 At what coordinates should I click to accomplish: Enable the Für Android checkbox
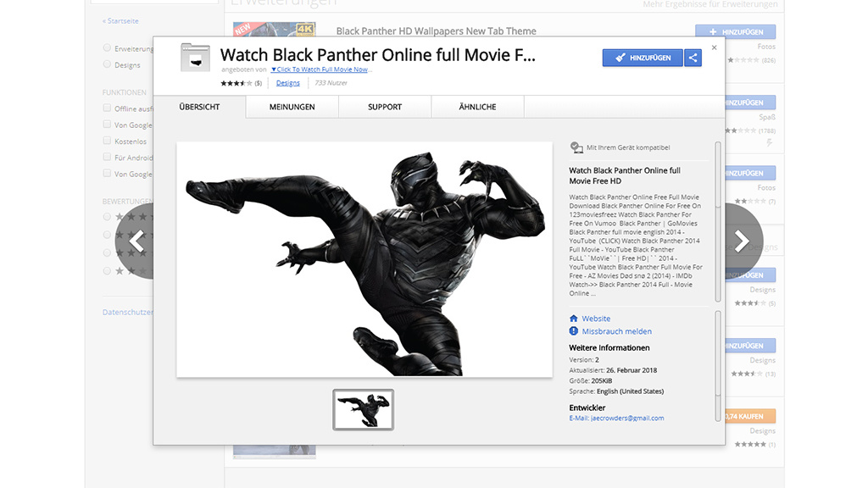click(x=107, y=157)
